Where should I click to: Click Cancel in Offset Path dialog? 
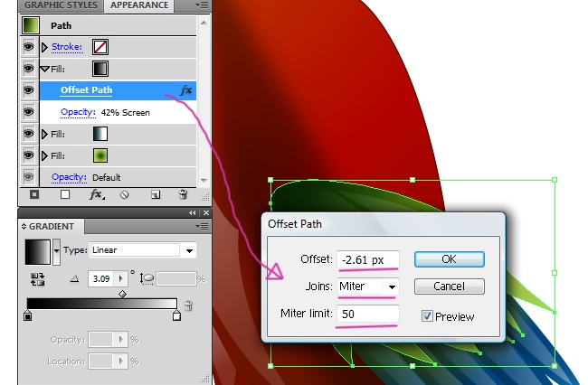point(449,286)
